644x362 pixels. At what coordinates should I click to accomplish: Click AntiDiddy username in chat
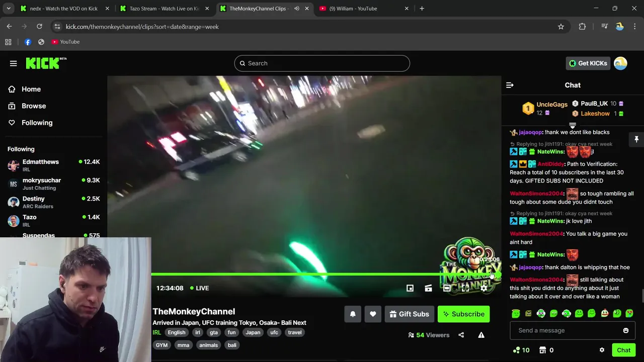point(551,164)
